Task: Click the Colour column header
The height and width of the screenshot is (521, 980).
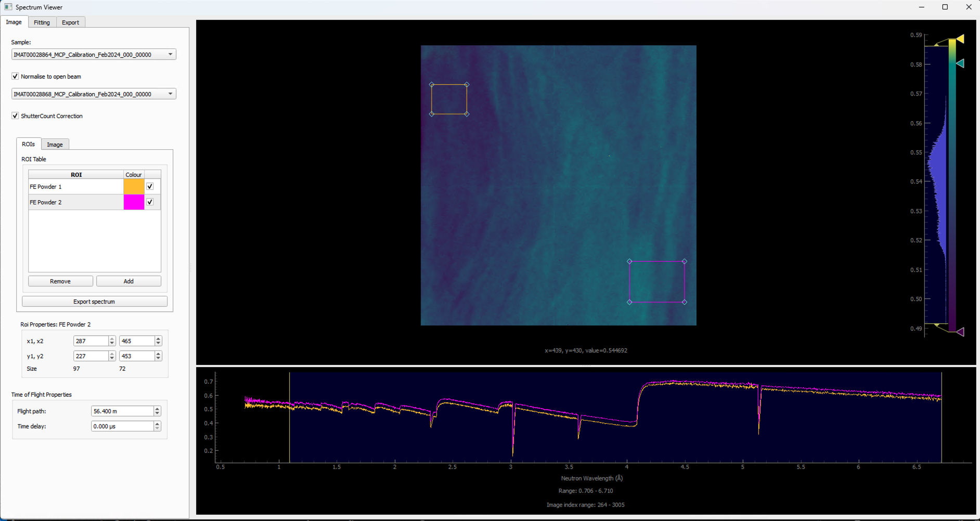Action: (134, 175)
